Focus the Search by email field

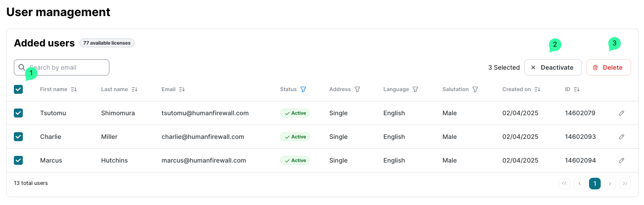(x=67, y=67)
